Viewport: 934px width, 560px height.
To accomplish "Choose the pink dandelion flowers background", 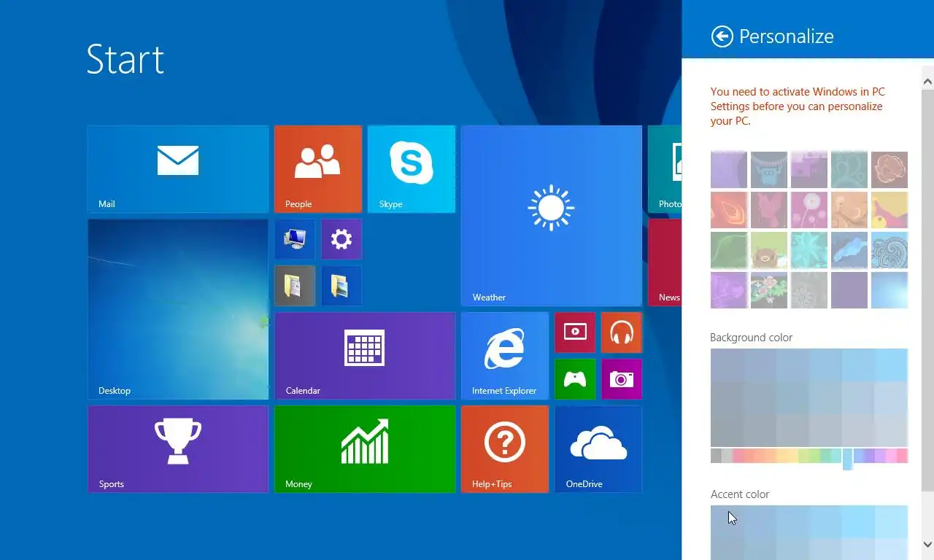I will (809, 210).
